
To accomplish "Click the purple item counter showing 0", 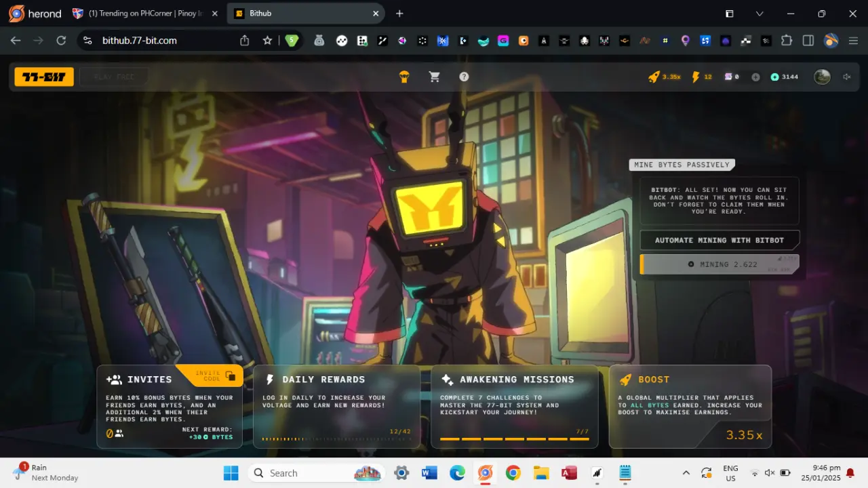I will (x=732, y=77).
